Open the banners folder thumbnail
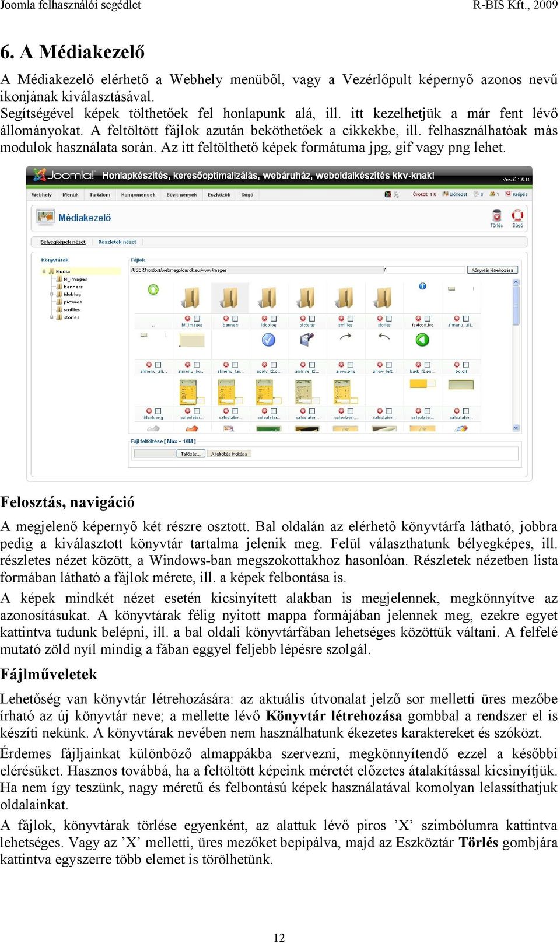560x943 pixels. pos(230,297)
